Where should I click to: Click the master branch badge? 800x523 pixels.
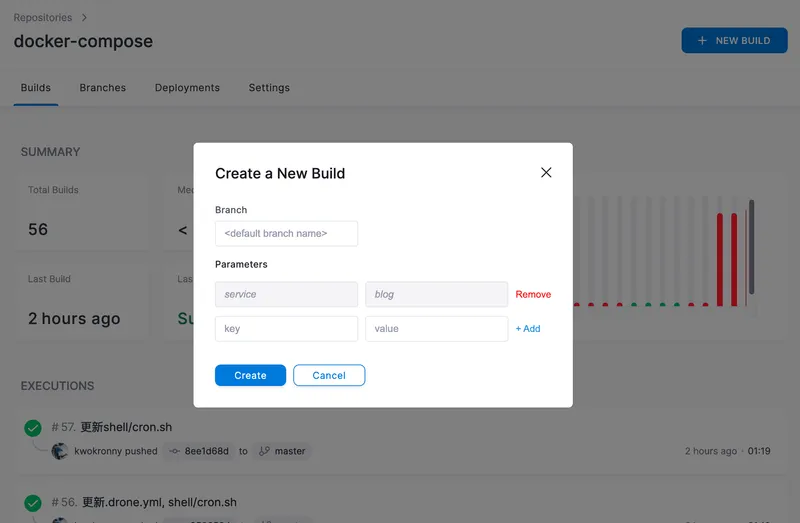(282, 451)
